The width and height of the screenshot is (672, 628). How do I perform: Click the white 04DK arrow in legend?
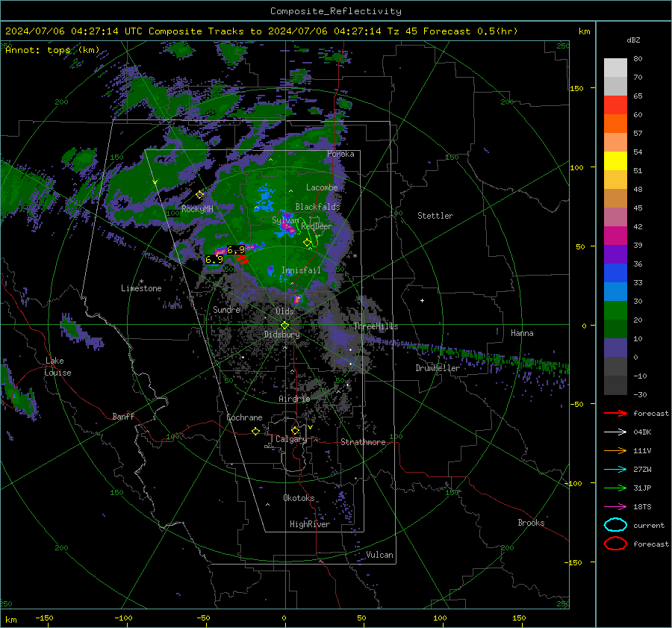click(x=615, y=432)
